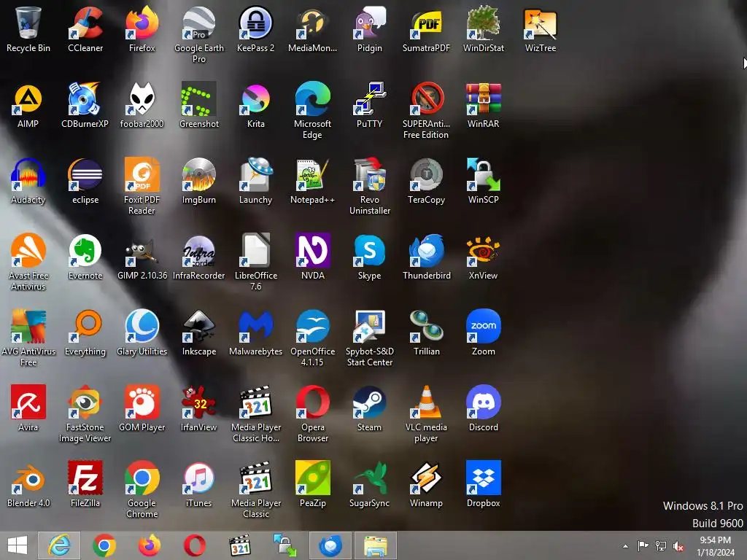Select the FileZilla desktop shortcut
This screenshot has height=560, width=747.
click(85, 484)
